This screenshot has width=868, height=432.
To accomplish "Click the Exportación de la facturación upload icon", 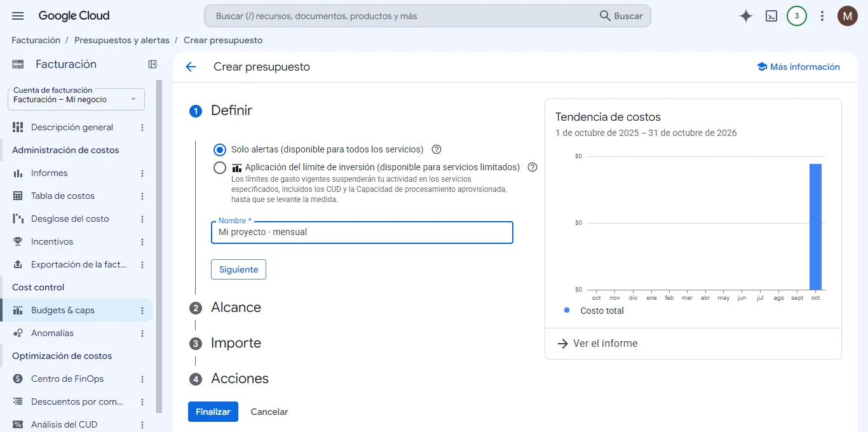I will point(18,264).
